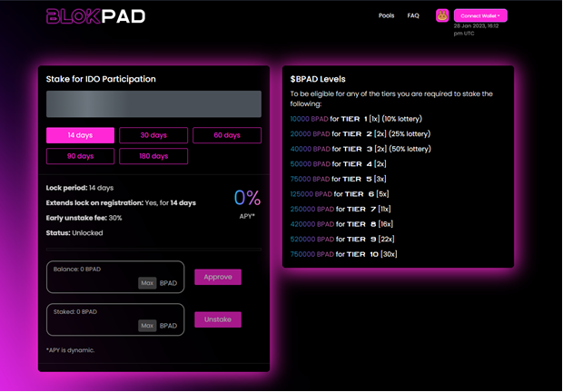Click the 'Early unstake fee: 30%' text
The width and height of the screenshot is (563, 392).
point(84,218)
